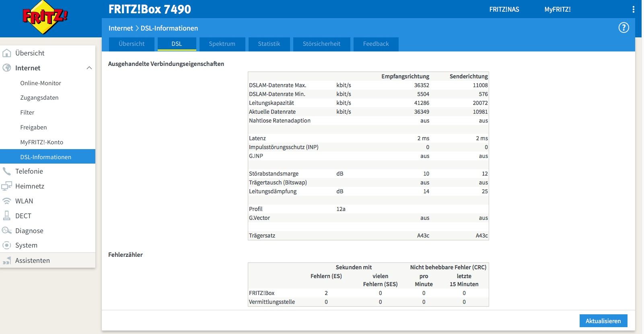Open the three-dot options menu
The image size is (644, 334).
[x=633, y=9]
